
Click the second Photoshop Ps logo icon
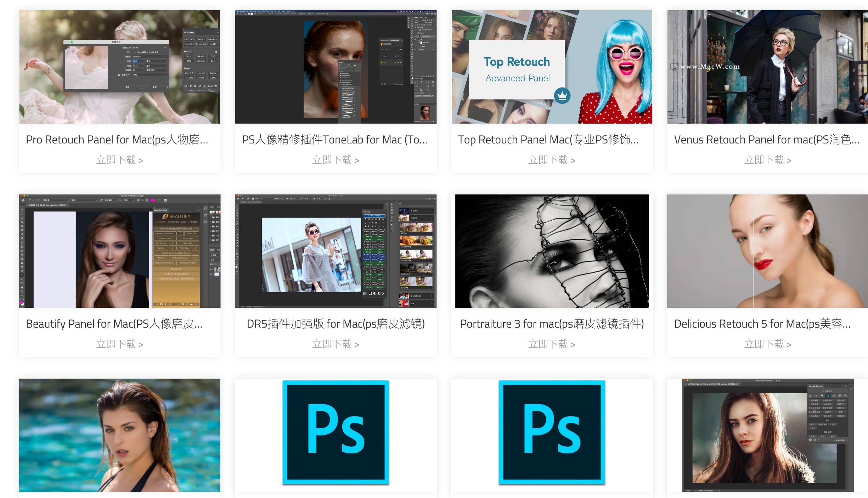[552, 432]
